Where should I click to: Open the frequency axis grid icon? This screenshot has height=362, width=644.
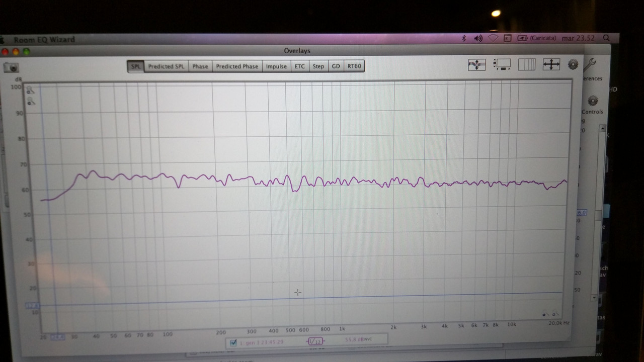click(526, 64)
